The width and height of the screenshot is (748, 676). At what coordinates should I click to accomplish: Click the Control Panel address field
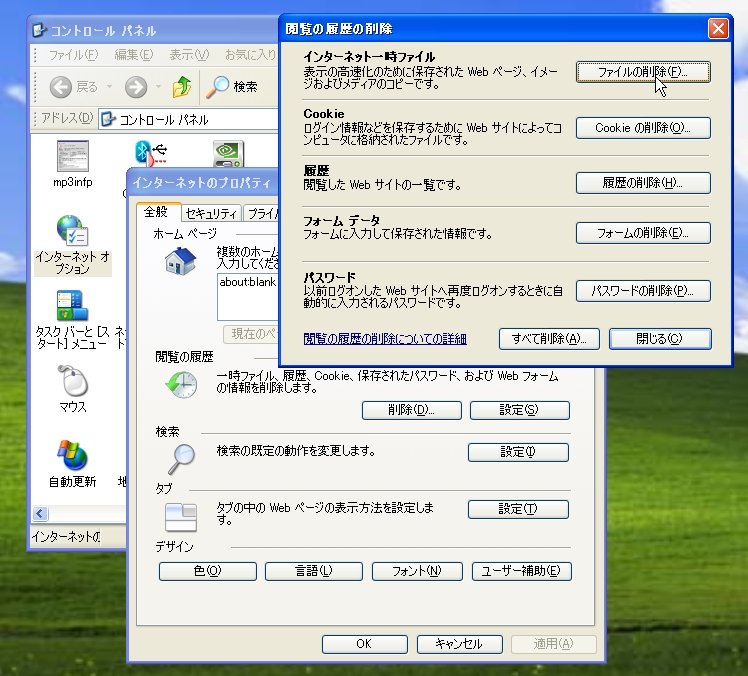pyautogui.click(x=188, y=119)
